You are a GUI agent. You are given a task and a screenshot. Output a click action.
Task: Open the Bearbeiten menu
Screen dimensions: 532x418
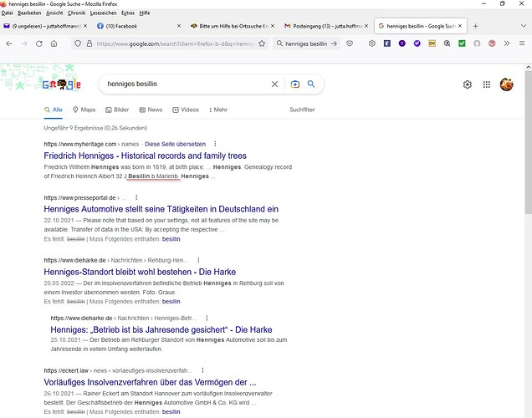(x=29, y=13)
